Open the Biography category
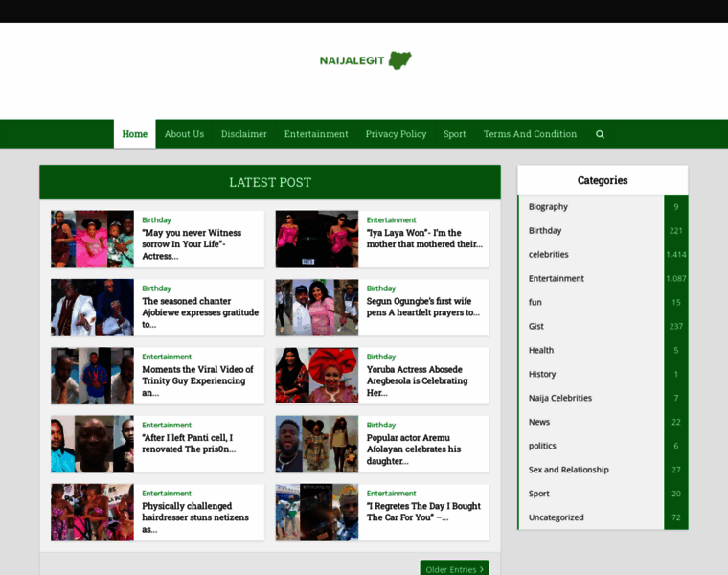The height and width of the screenshot is (575, 728). (x=548, y=207)
